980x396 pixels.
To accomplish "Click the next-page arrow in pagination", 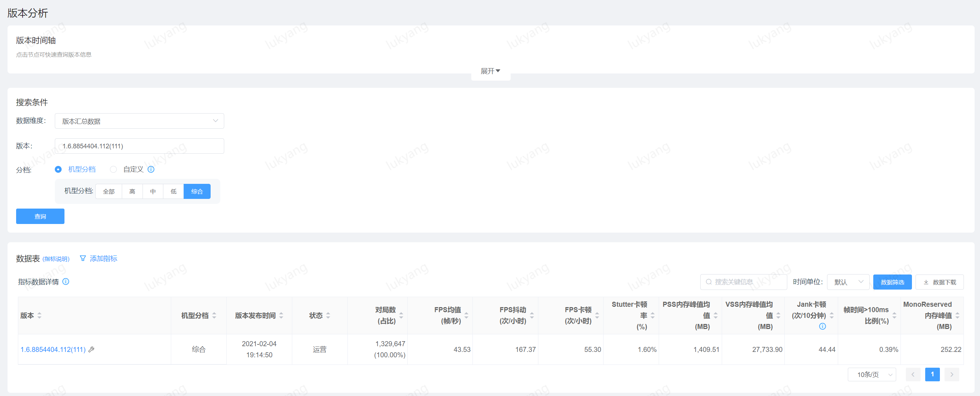I will point(951,374).
